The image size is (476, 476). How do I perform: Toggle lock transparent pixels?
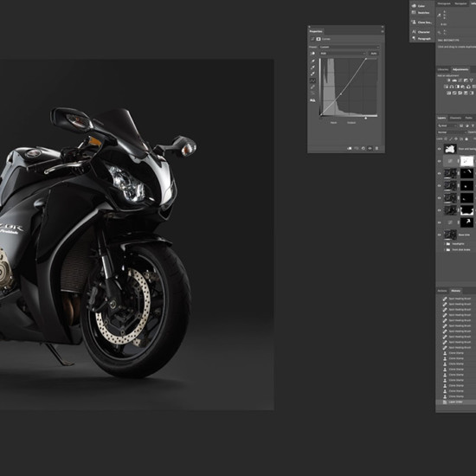tap(446, 139)
